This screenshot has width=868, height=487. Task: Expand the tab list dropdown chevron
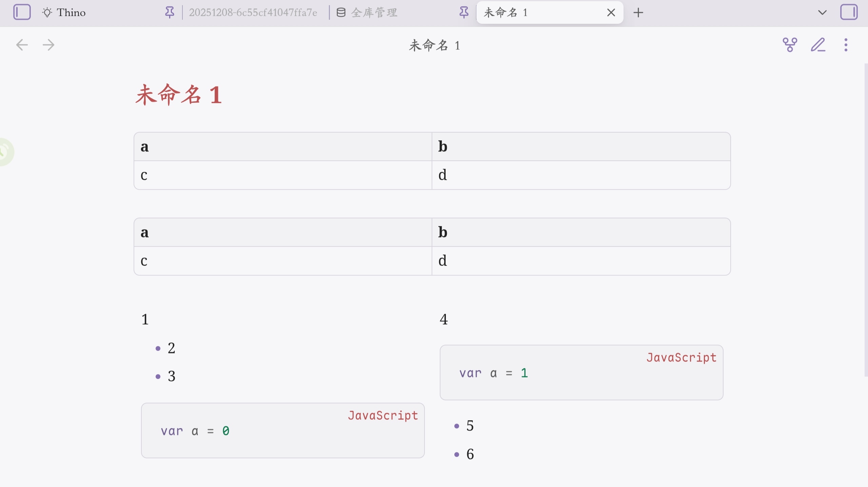pyautogui.click(x=822, y=13)
